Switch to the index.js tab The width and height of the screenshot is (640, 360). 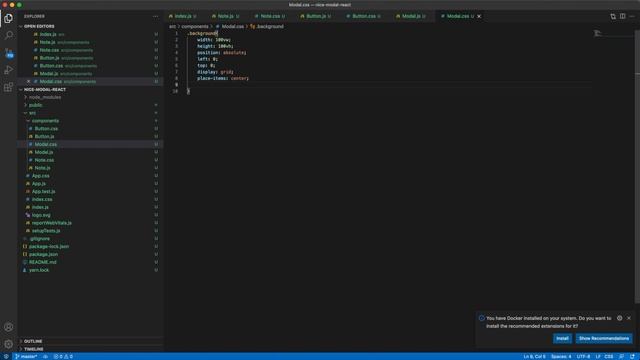[183, 16]
